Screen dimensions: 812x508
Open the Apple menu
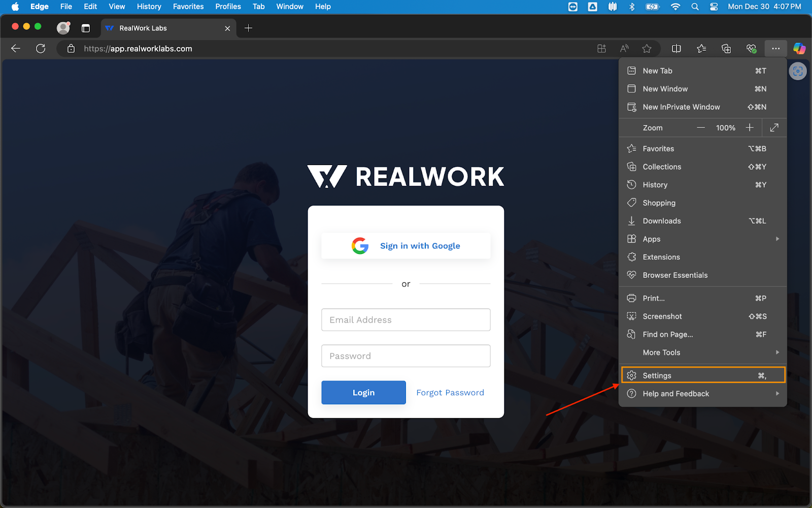[15, 7]
